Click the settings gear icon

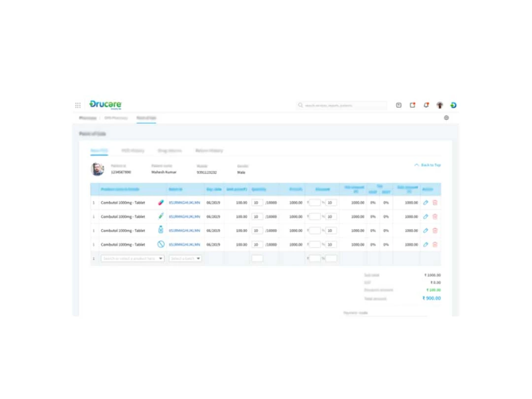point(446,118)
